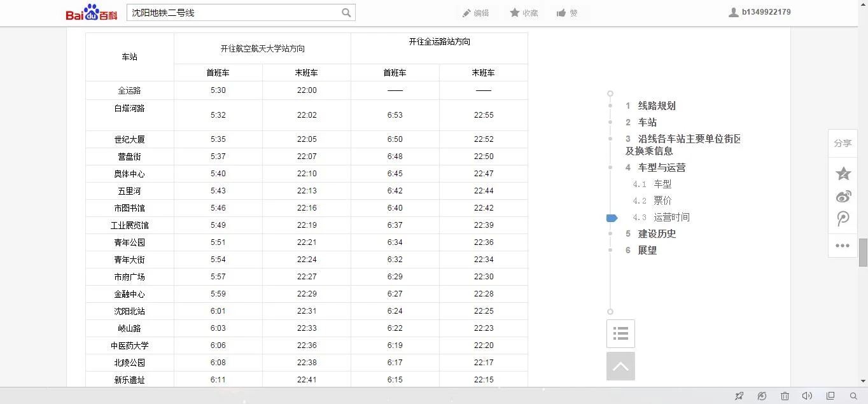This screenshot has height=404, width=868.
Task: Select 建设历史 in the table of contents
Action: coord(656,233)
